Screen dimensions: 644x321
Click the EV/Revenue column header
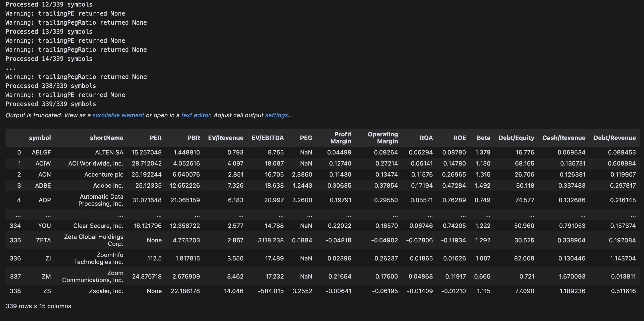pos(225,138)
